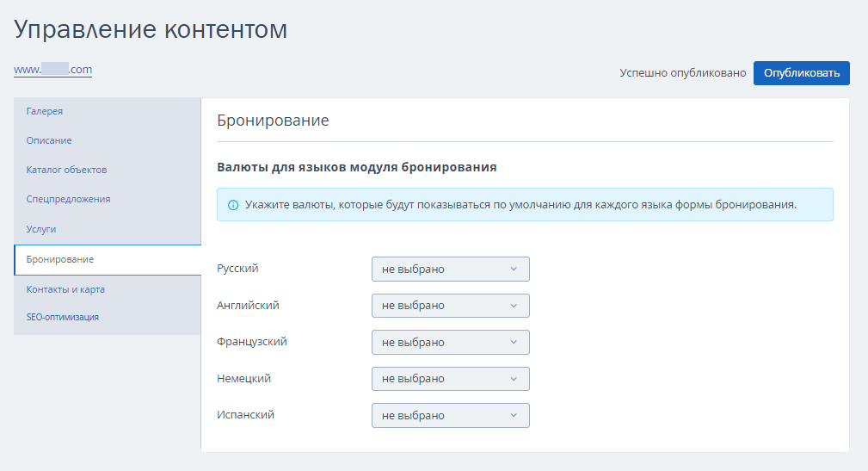Click the Русский language label
The width and height of the screenshot is (868, 471).
[x=237, y=268]
